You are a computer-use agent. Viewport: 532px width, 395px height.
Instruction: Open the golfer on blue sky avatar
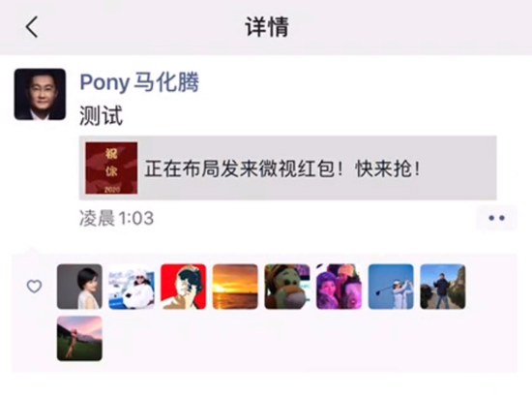[391, 287]
